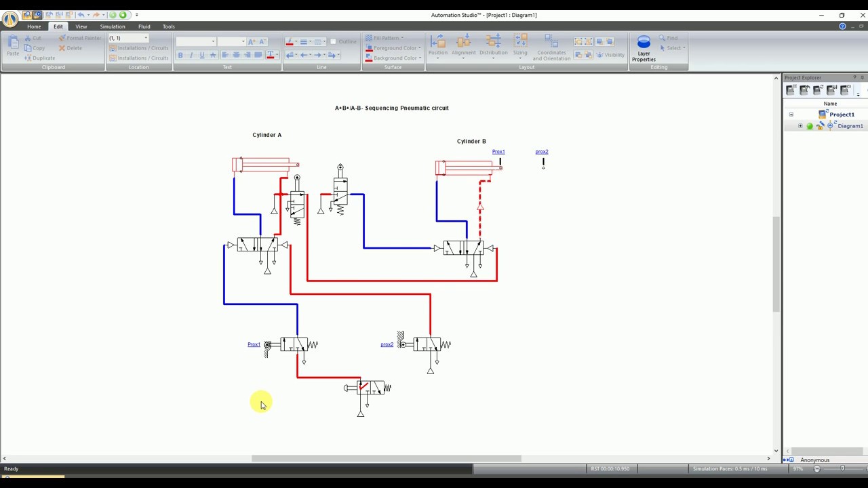Viewport: 868px width, 488px height.
Task: Click first icon in Project Explorer toolbar
Action: pos(791,90)
